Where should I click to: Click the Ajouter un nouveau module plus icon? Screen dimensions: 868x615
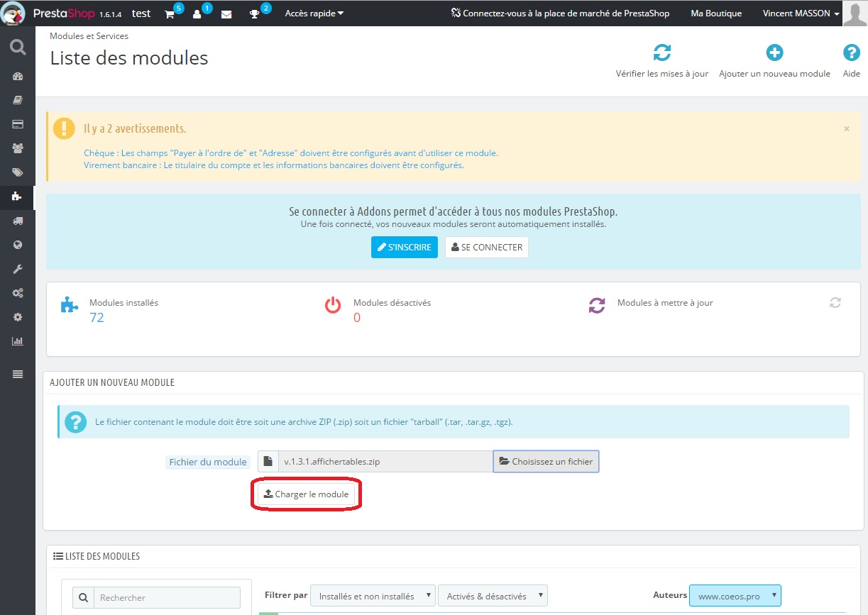click(774, 52)
